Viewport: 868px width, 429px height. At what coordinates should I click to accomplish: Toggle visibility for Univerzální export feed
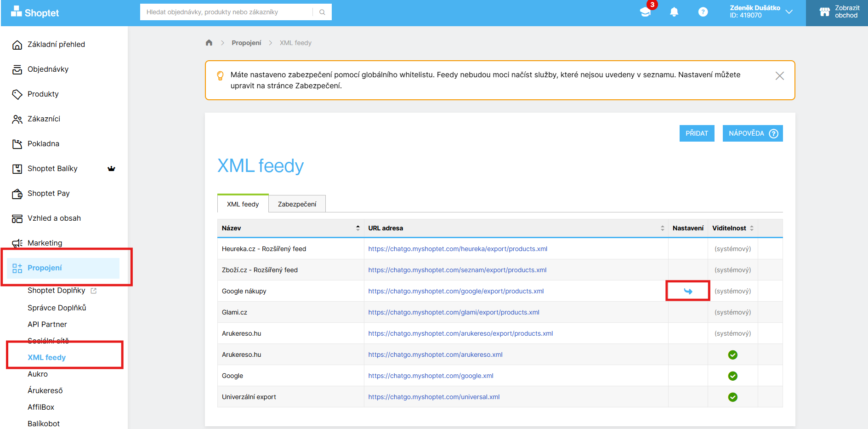733,397
